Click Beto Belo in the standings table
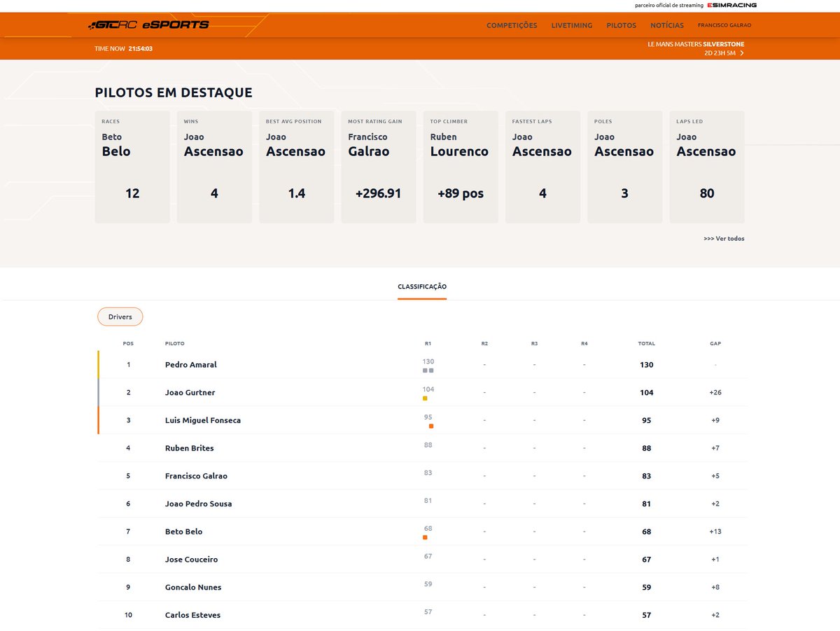 tap(184, 532)
